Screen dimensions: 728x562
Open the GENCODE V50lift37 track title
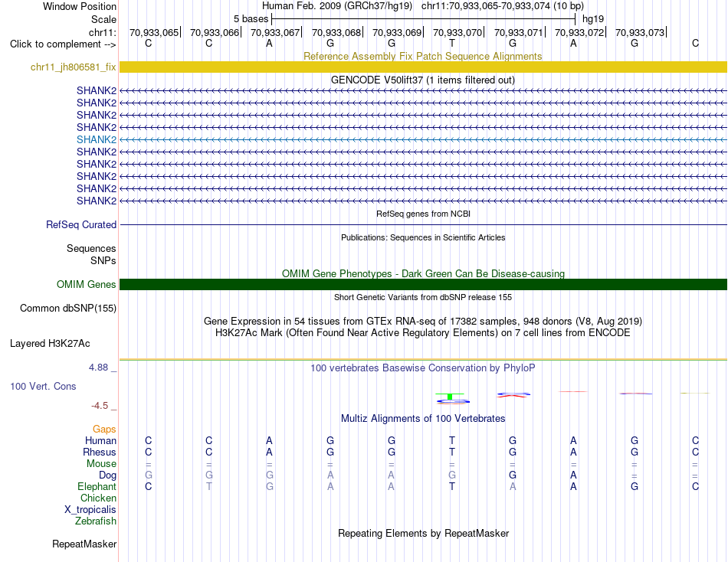422,80
